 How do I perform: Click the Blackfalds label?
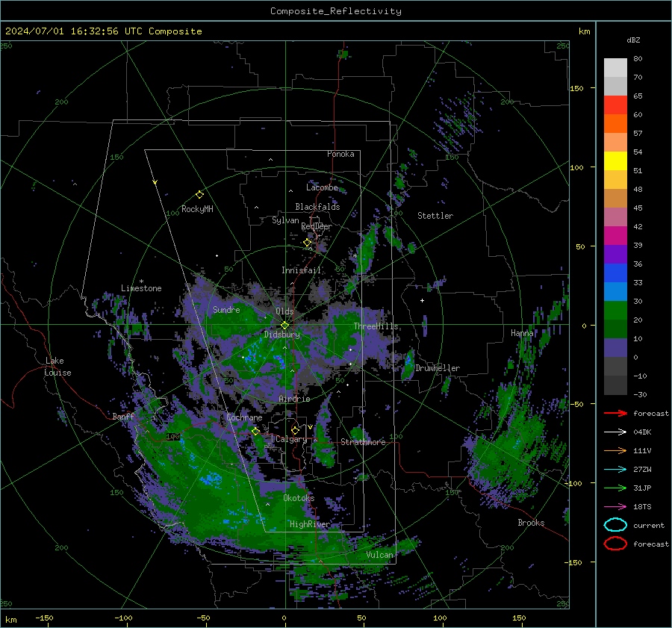coord(317,207)
